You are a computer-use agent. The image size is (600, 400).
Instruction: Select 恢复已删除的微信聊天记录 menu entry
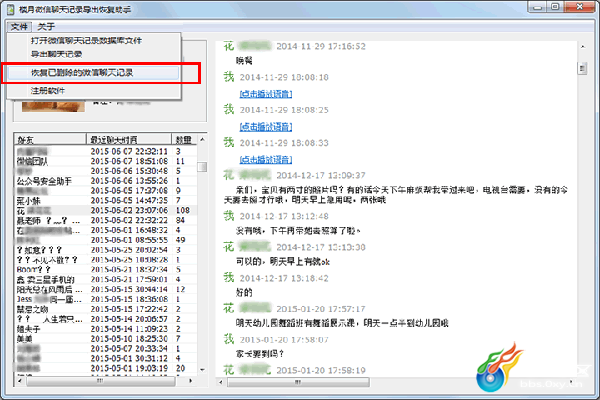93,73
